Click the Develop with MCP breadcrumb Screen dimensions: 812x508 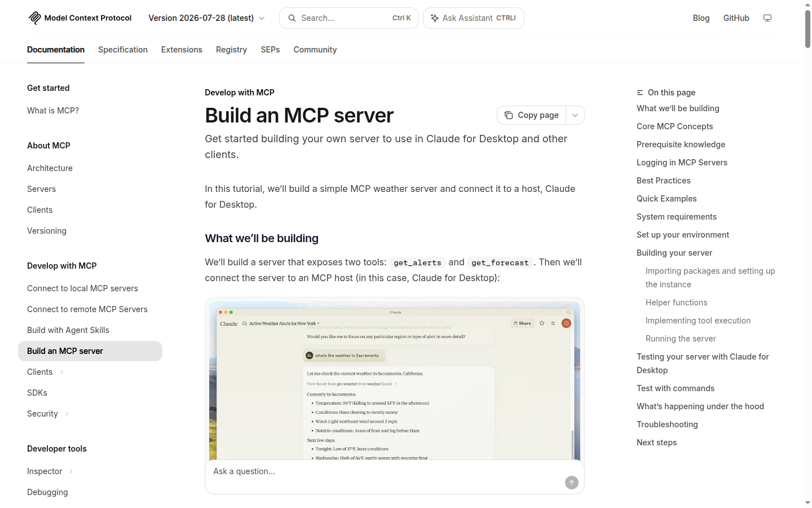click(240, 93)
